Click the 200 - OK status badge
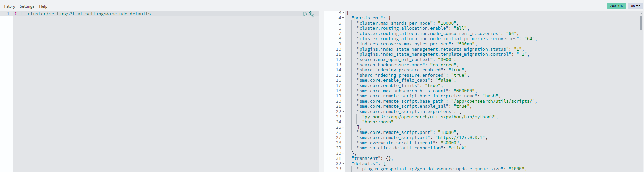The height and width of the screenshot is (172, 644). click(x=616, y=6)
